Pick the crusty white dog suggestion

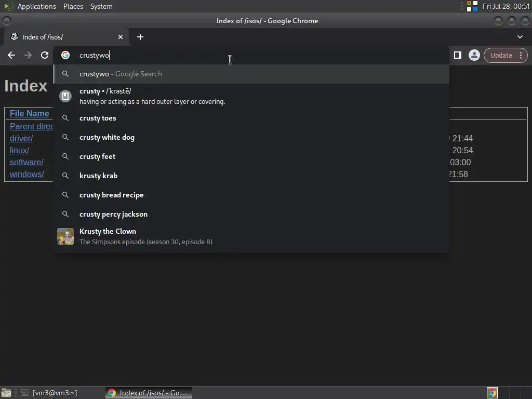coord(251,137)
